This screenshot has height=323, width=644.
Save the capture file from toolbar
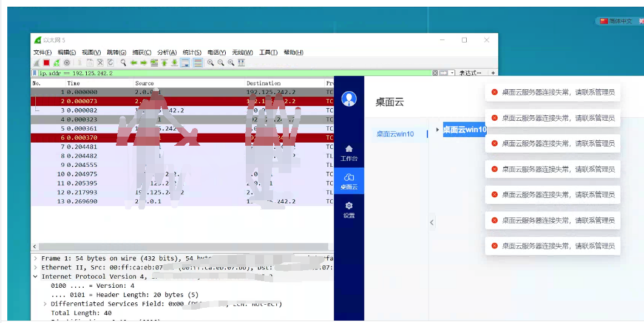[x=90, y=63]
